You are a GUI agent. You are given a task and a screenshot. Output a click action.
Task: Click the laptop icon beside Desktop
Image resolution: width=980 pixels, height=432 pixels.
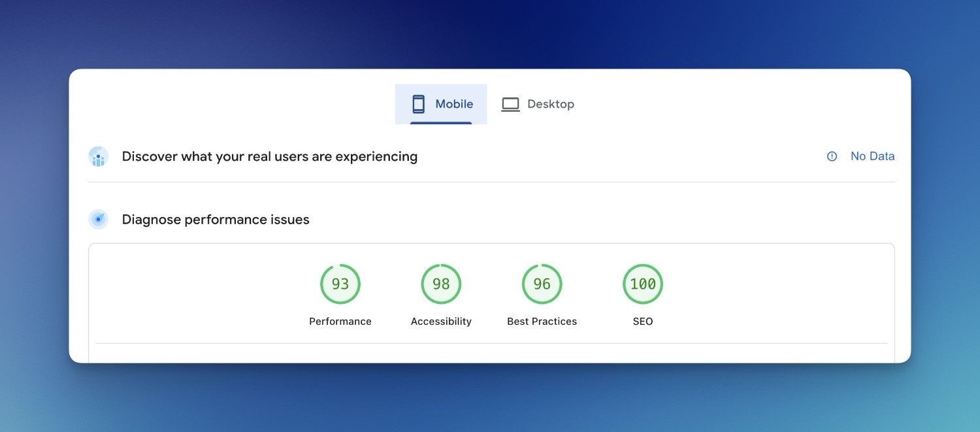[x=510, y=103]
